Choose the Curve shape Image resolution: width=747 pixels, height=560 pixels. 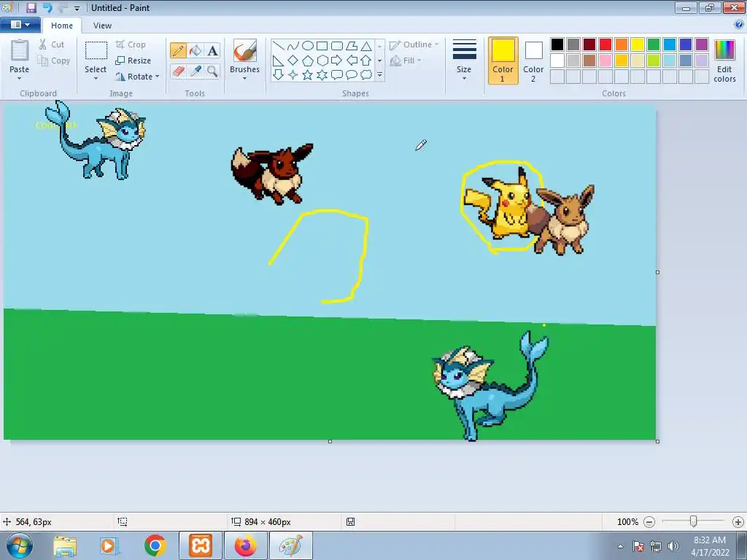[293, 46]
